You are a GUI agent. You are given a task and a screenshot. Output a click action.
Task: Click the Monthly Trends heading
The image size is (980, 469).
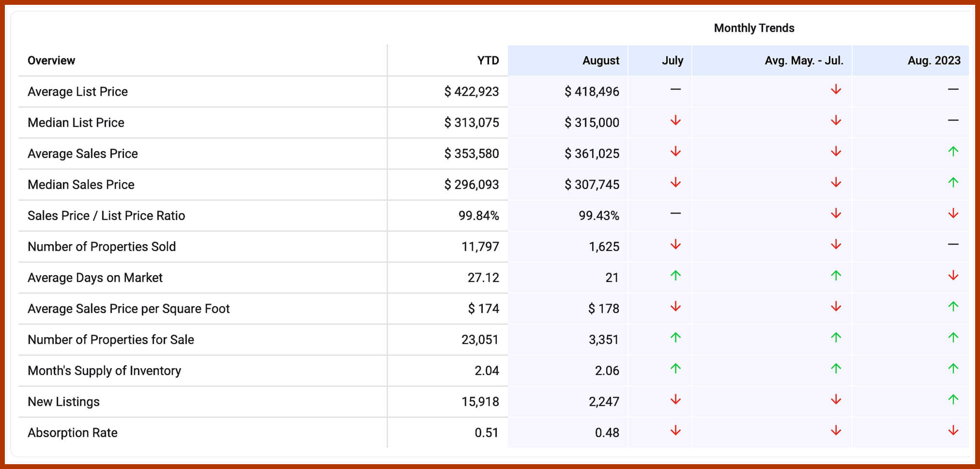[754, 28]
